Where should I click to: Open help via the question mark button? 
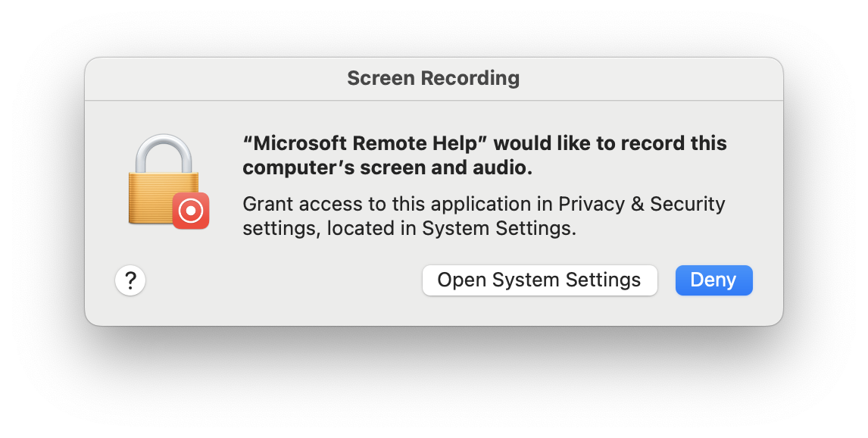click(130, 280)
